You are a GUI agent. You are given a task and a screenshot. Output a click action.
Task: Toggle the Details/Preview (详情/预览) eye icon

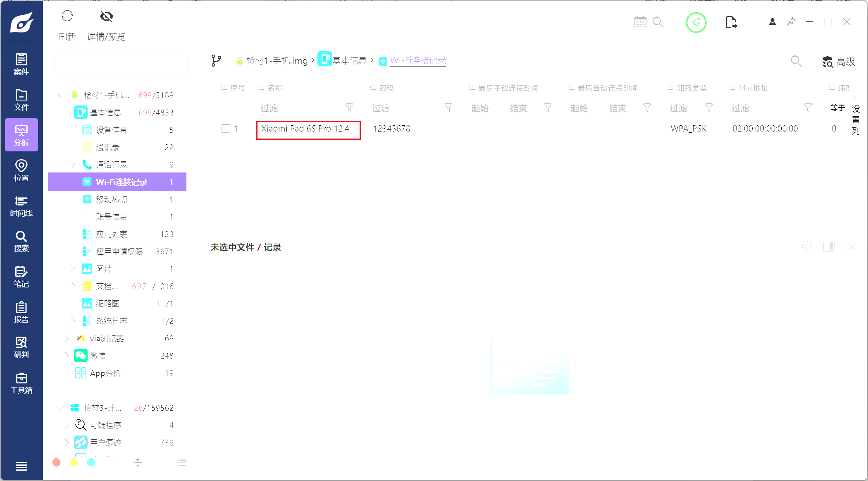[106, 17]
